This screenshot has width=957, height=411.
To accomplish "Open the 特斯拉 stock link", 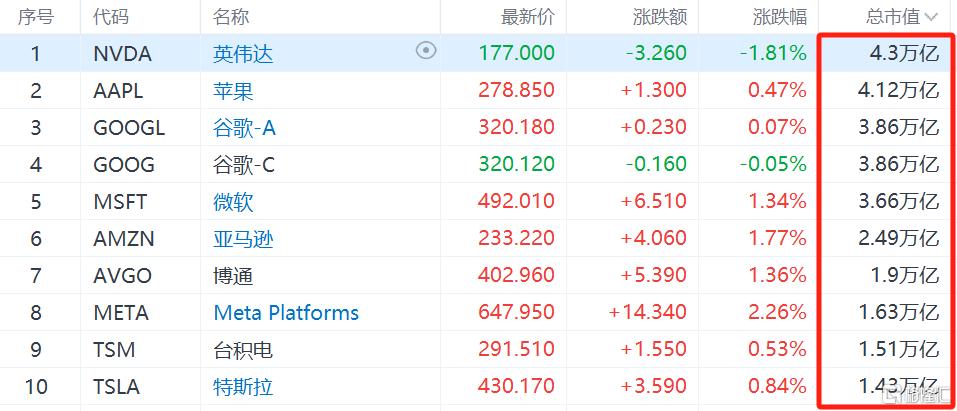I will point(243,386).
